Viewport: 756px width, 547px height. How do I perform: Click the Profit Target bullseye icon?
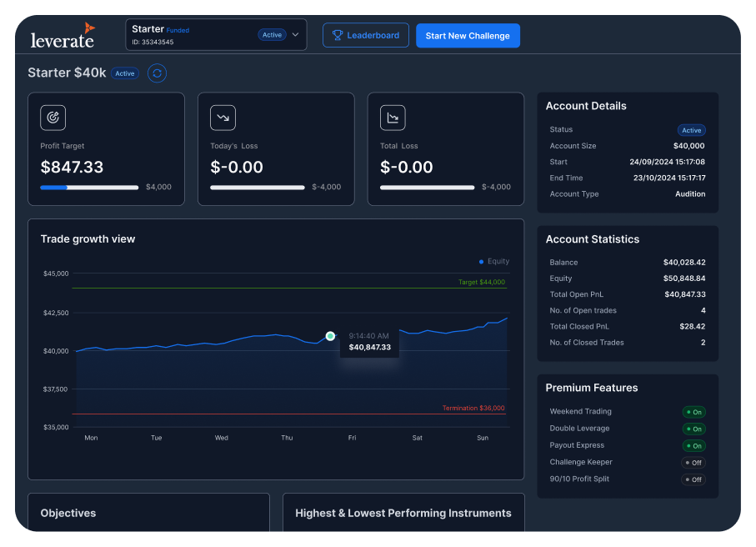coord(53,118)
